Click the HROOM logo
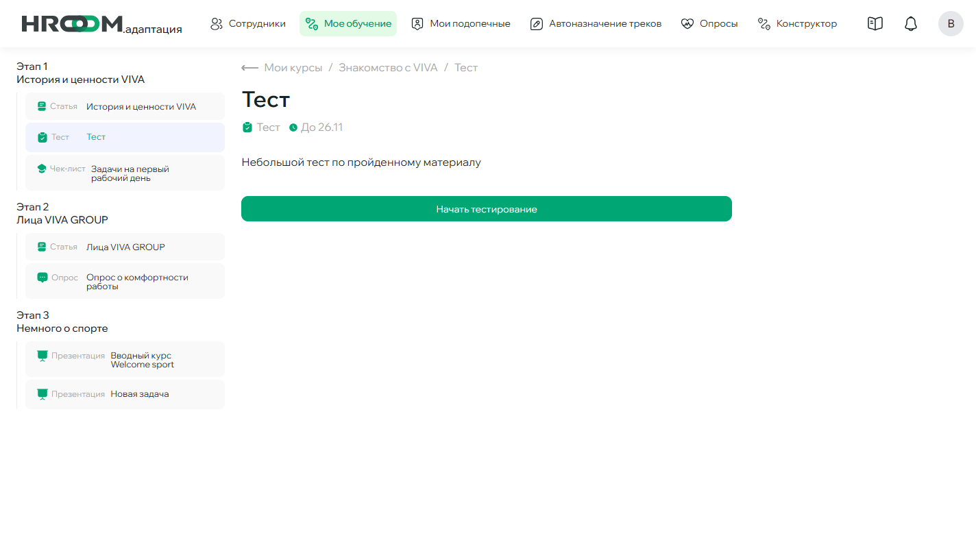 101,24
